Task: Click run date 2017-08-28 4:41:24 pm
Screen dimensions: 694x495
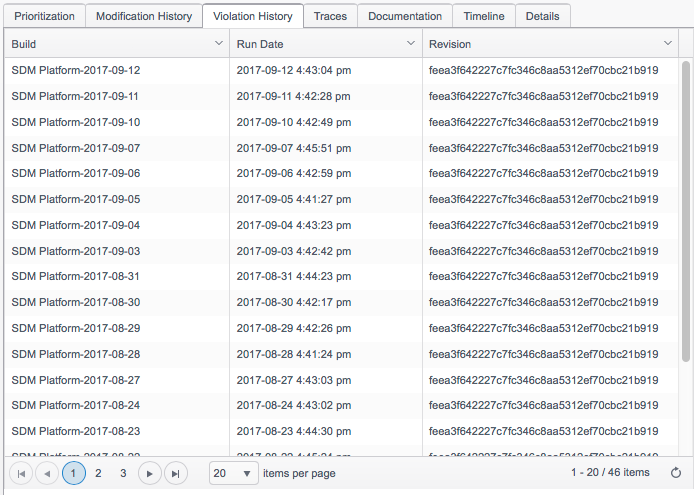Action: point(294,354)
